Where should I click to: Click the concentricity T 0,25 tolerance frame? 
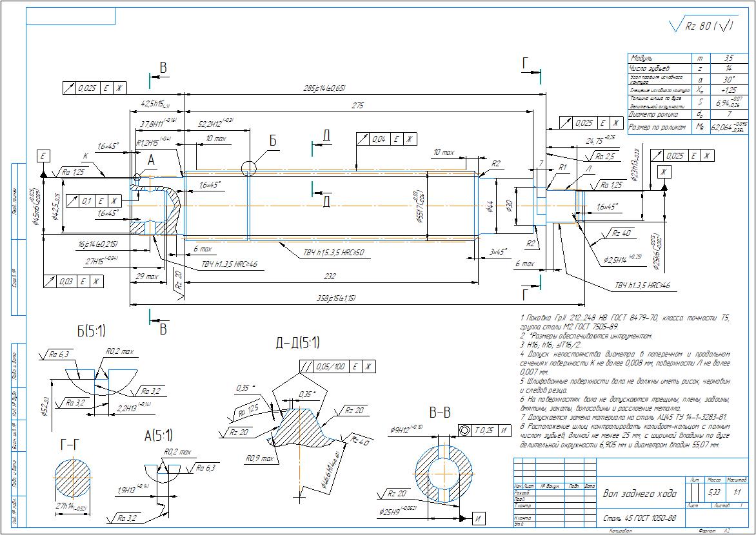pos(484,431)
